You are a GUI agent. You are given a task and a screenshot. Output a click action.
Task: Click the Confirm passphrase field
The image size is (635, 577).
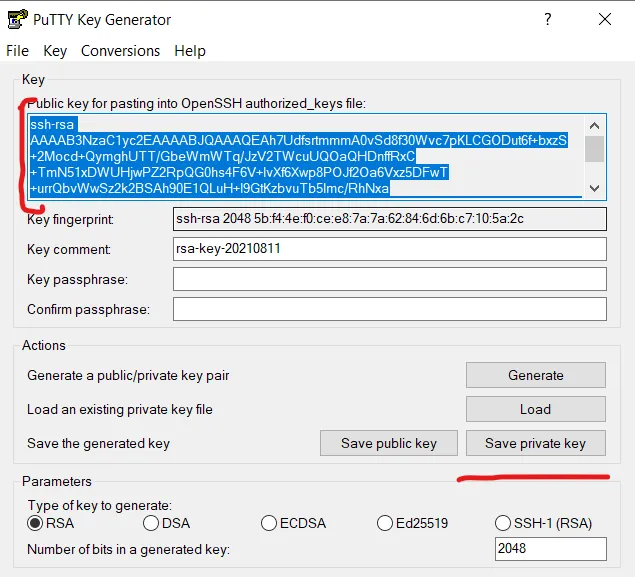point(390,309)
